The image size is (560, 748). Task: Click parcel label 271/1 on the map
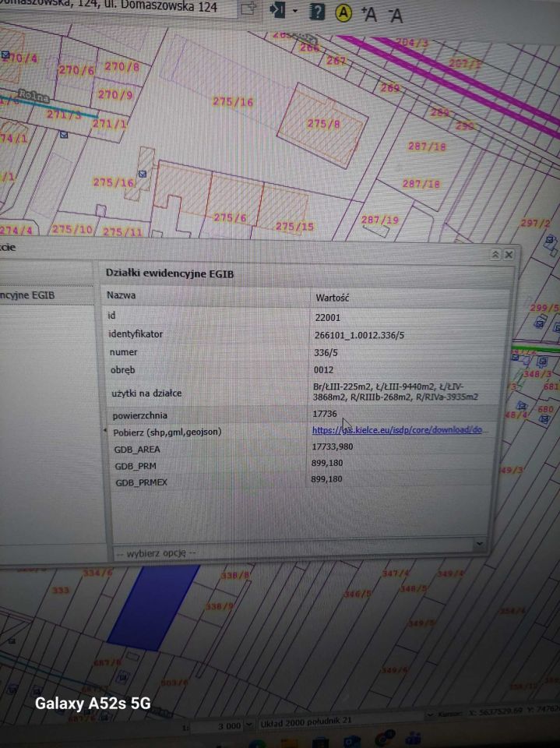point(110,124)
